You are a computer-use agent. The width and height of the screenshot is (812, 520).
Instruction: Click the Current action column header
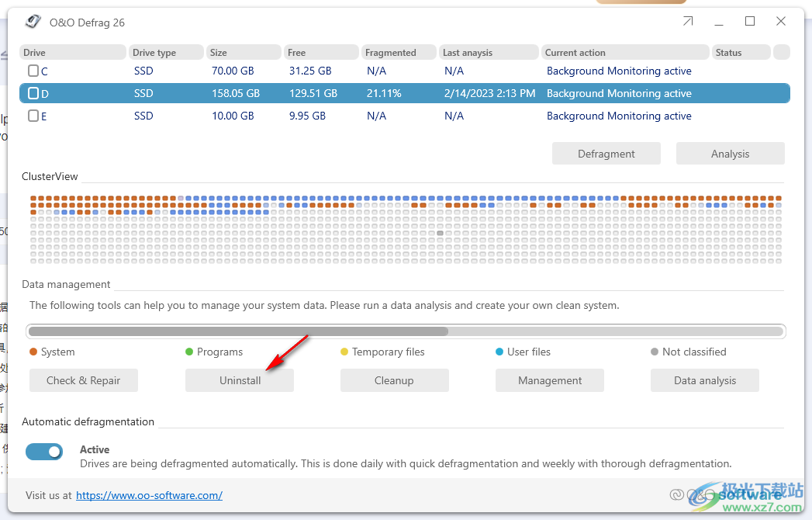pos(625,52)
